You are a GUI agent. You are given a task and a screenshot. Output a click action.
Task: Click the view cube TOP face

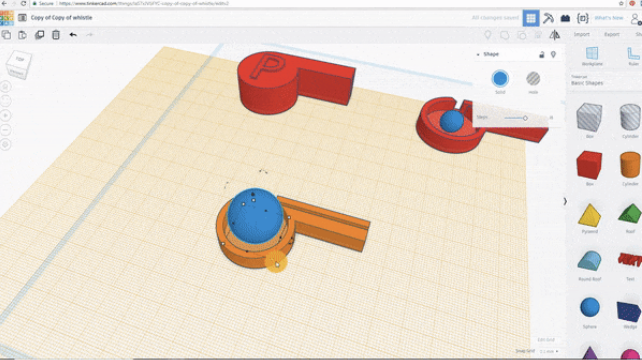[x=19, y=59]
